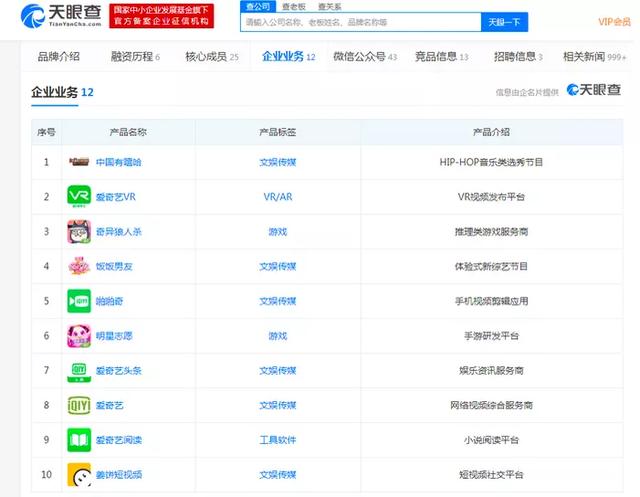Switch to the 竞品信息 tab
The width and height of the screenshot is (640, 497).
[x=441, y=57]
